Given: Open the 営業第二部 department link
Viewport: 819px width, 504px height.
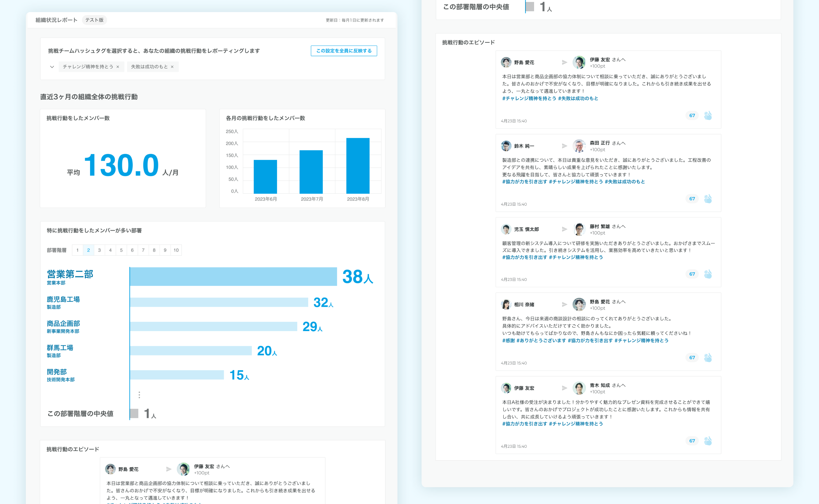Looking at the screenshot, I should 70,274.
